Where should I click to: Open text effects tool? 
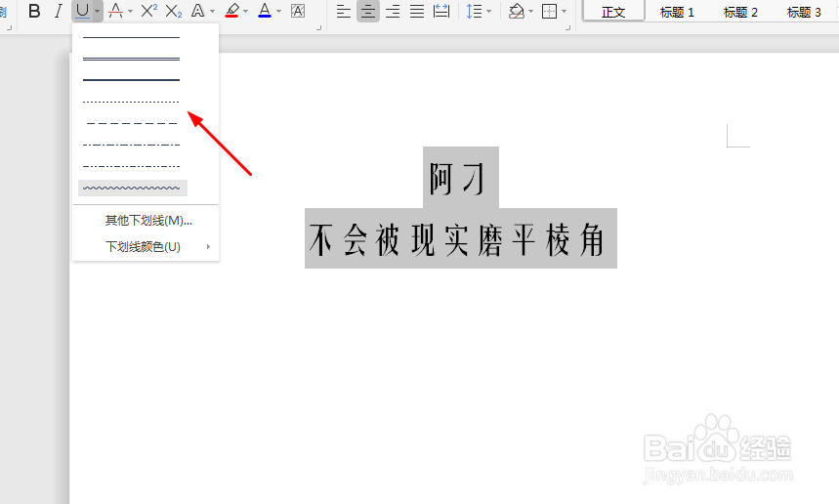coord(198,11)
